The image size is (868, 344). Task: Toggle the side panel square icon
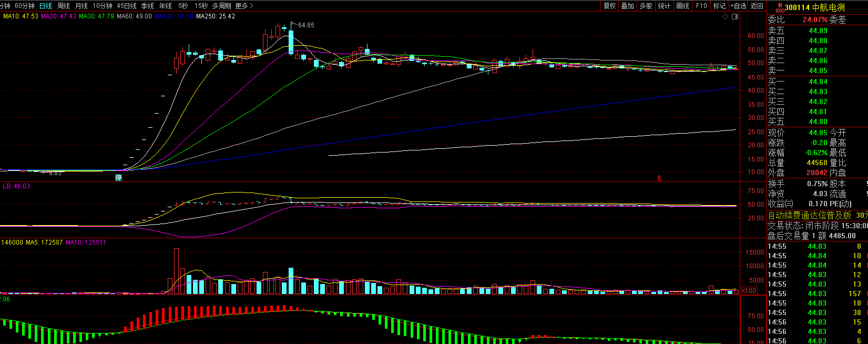point(735,16)
